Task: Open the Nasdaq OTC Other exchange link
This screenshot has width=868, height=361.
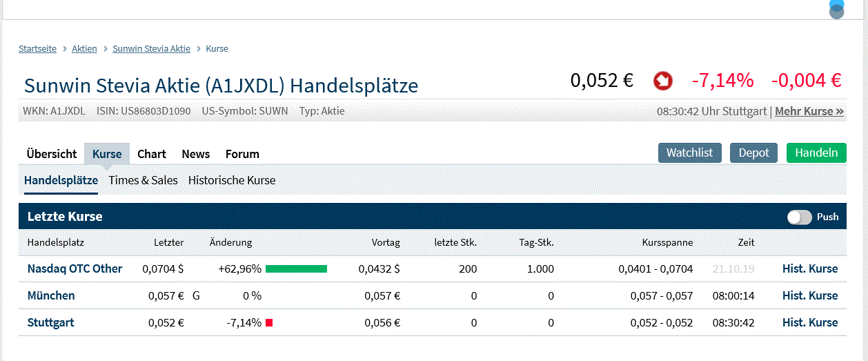Action: click(75, 269)
